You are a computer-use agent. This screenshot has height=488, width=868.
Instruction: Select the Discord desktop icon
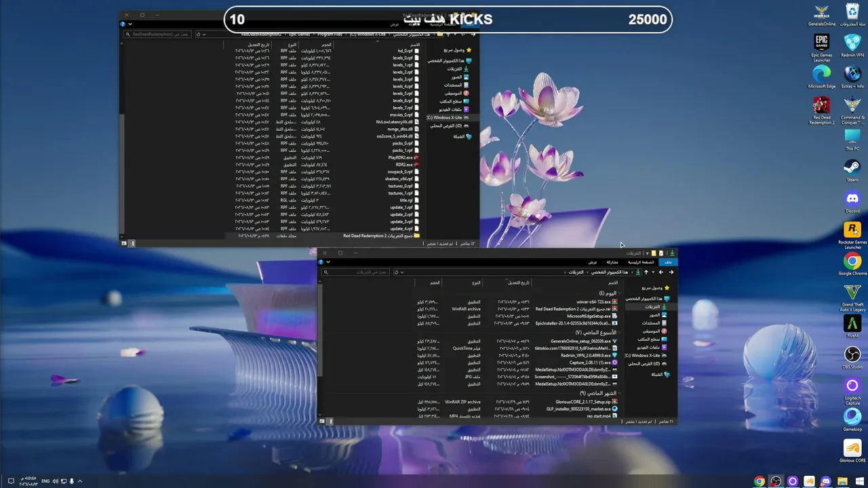point(852,201)
